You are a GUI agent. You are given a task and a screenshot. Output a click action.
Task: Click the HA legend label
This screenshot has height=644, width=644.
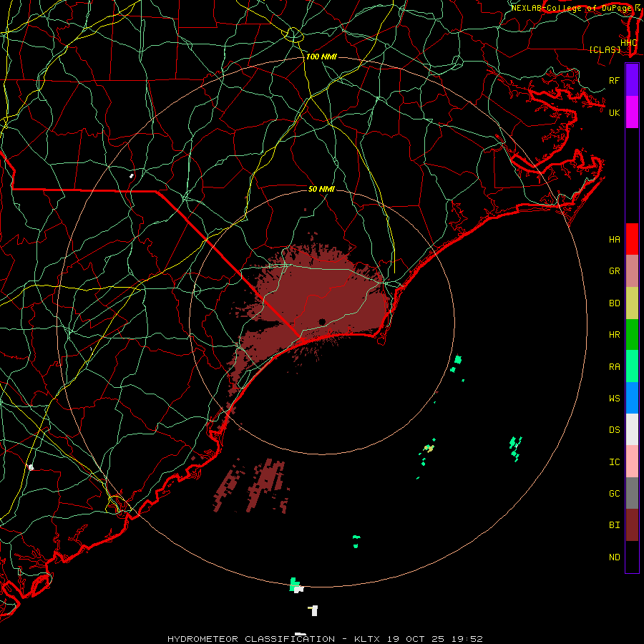[614, 239]
